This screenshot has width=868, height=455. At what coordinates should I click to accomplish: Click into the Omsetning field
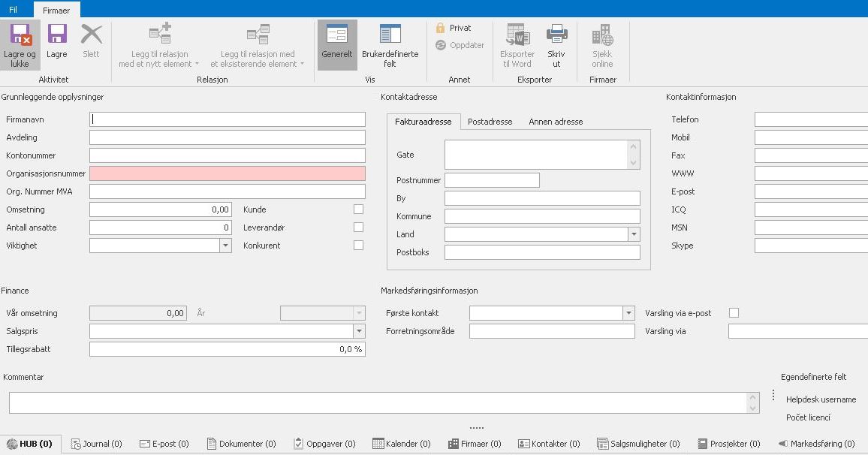point(161,209)
